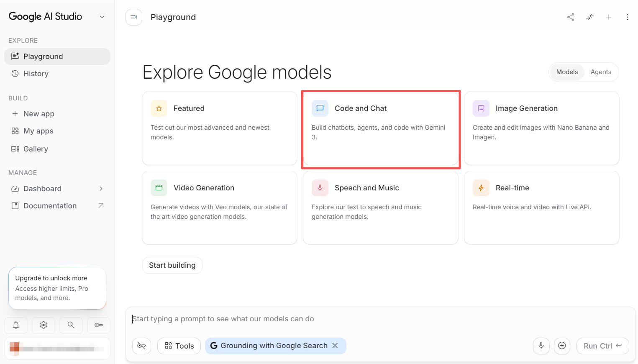This screenshot has height=364, width=638.
Task: Click the Google AI Studio logo text
Action: (46, 17)
